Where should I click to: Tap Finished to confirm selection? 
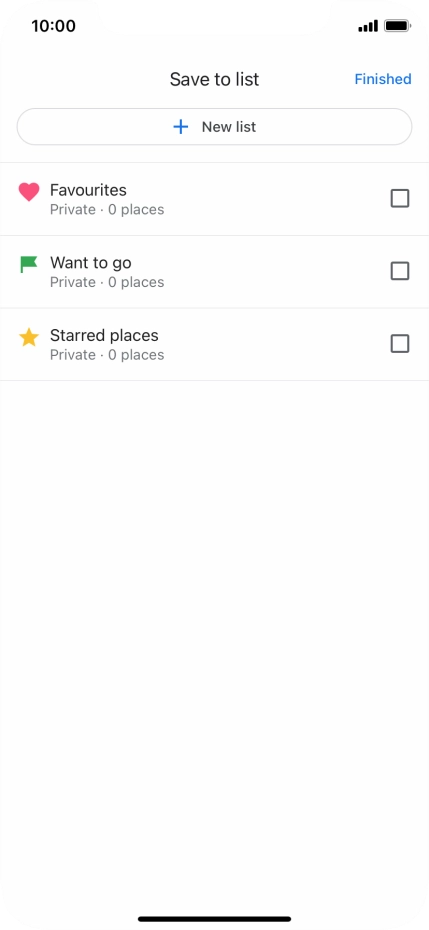[x=383, y=79]
